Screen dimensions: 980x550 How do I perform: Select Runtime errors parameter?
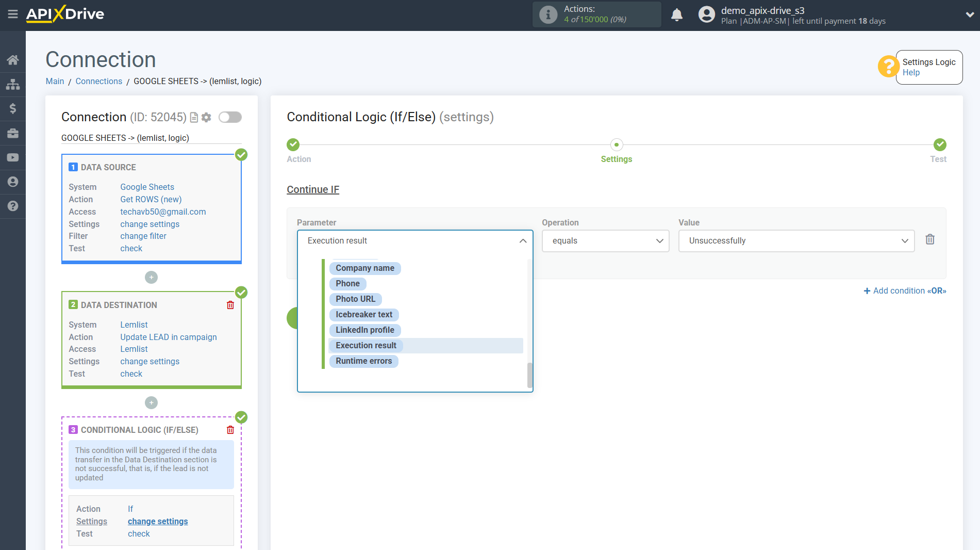coord(364,361)
